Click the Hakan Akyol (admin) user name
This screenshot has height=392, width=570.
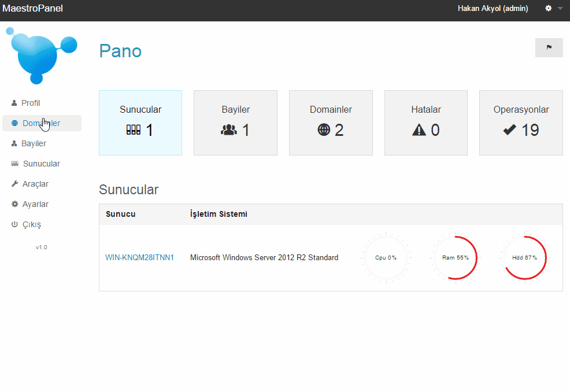click(x=493, y=8)
